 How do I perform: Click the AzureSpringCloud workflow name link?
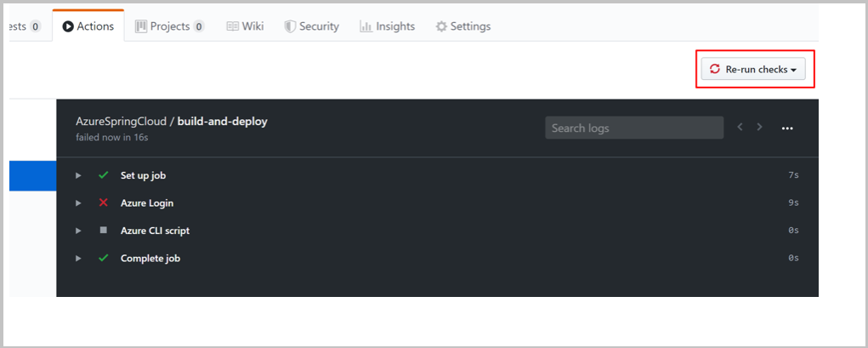click(121, 122)
